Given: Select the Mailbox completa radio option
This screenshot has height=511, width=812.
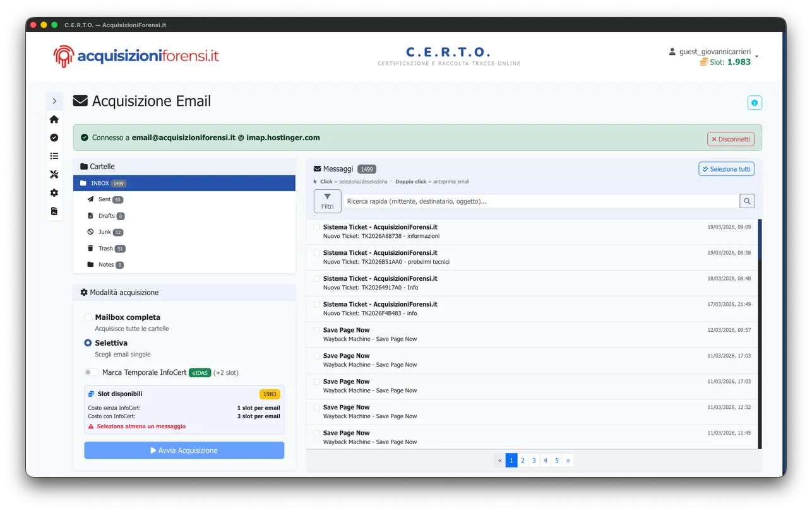Looking at the screenshot, I should click(x=88, y=317).
